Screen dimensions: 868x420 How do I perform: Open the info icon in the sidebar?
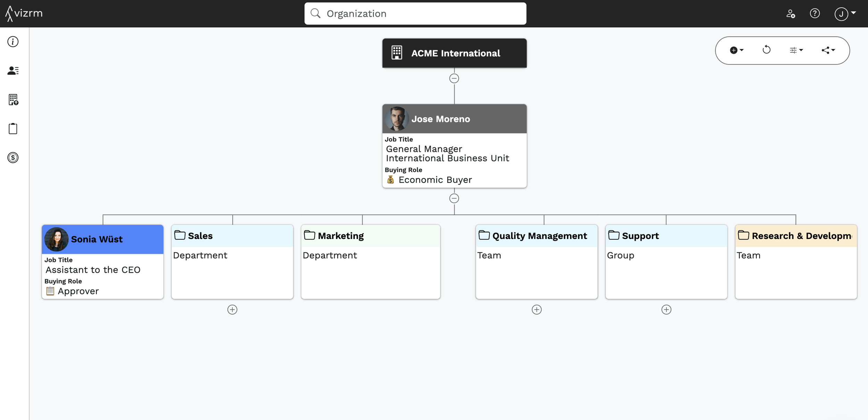13,42
